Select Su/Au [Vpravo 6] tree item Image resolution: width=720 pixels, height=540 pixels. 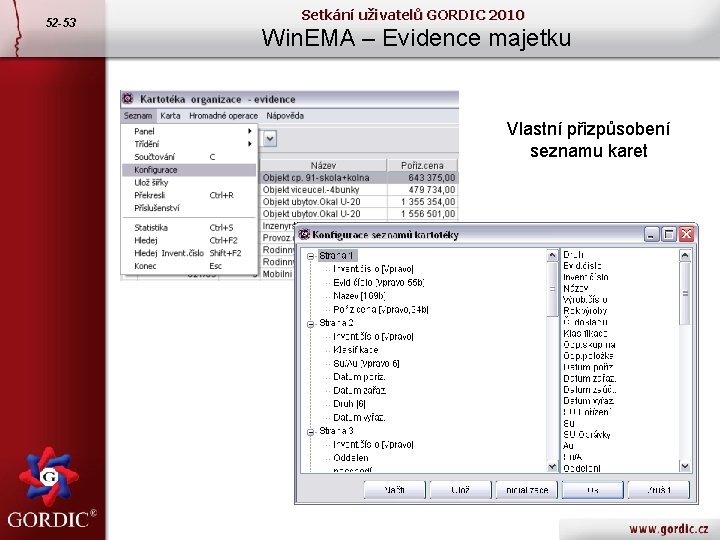(x=366, y=364)
